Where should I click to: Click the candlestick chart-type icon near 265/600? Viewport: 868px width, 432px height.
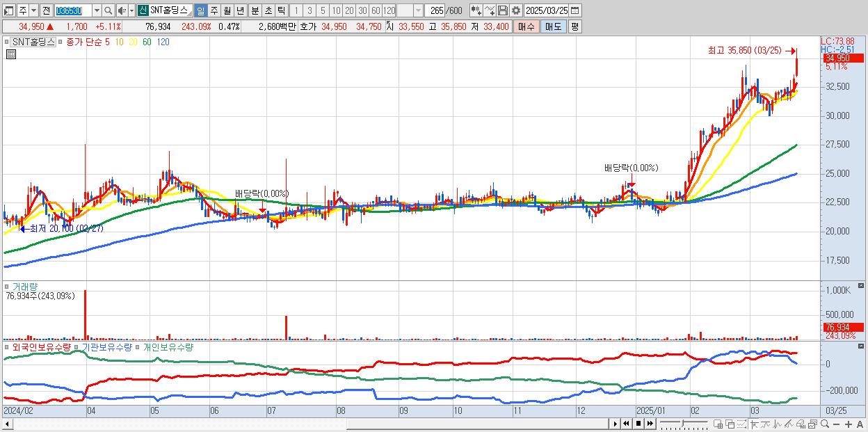pyautogui.click(x=476, y=10)
